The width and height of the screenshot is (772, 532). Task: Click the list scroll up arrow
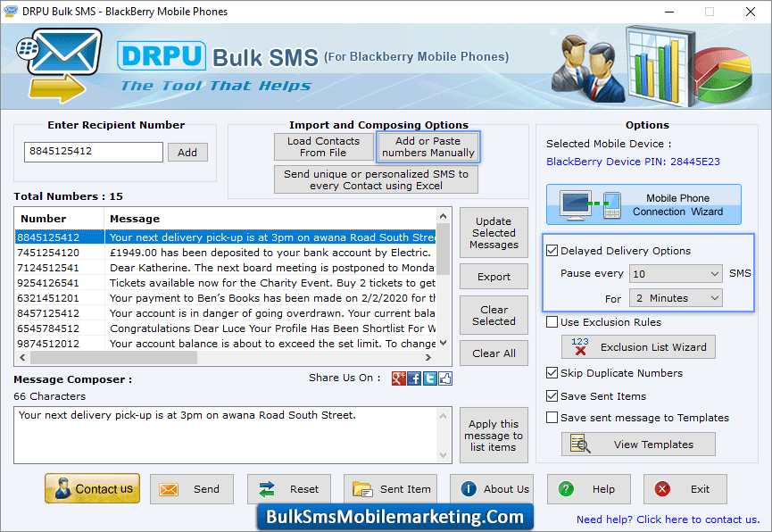[443, 216]
